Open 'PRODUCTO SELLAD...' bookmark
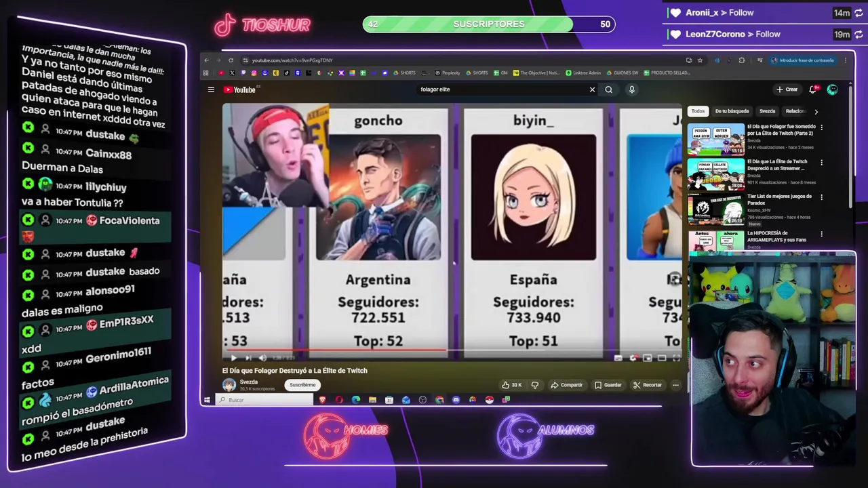This screenshot has height=488, width=868. tap(667, 73)
